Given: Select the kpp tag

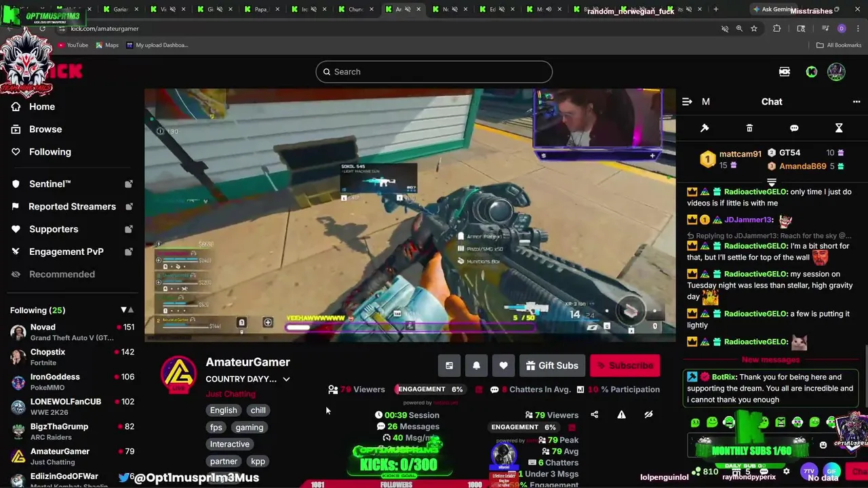Looking at the screenshot, I should tap(258, 461).
